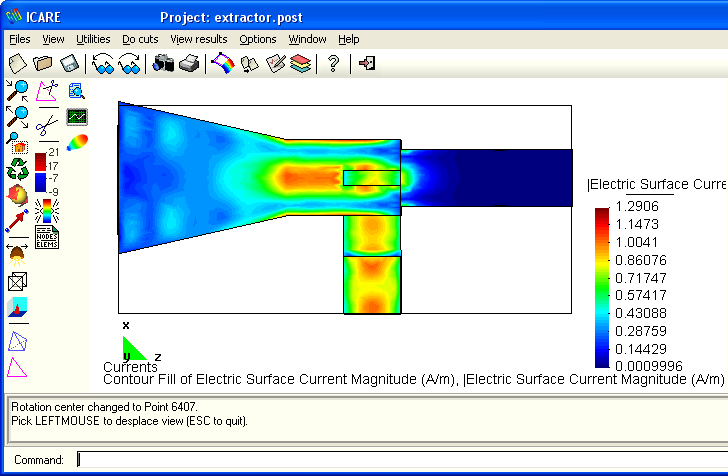Screen dimensions: 728x476
Task: Click the green recycle redraw icon
Action: [17, 169]
